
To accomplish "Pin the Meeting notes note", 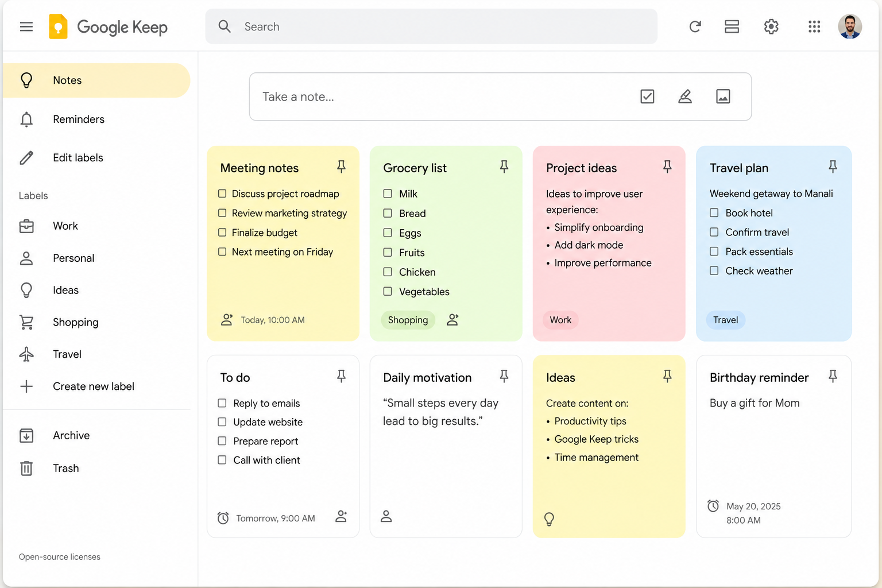I will [x=341, y=167].
